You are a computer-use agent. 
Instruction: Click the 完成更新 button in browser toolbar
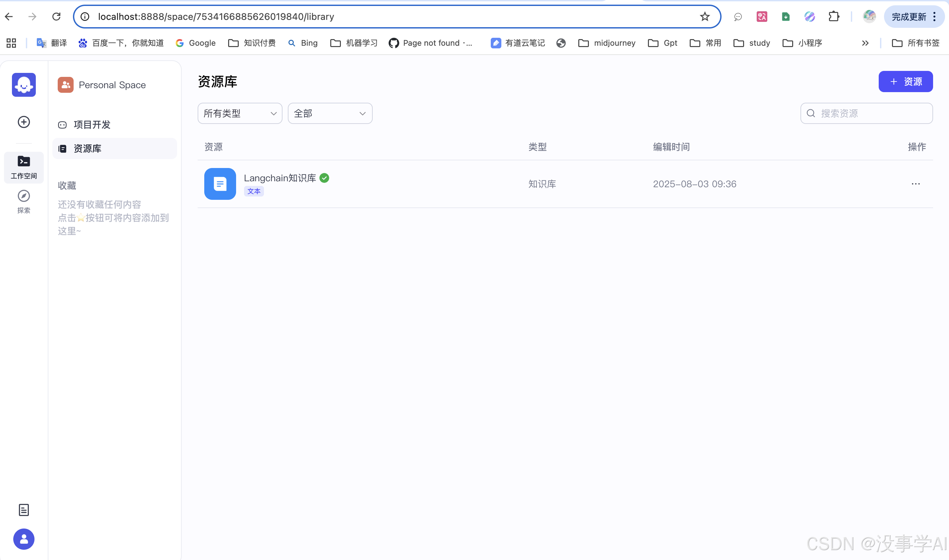910,16
